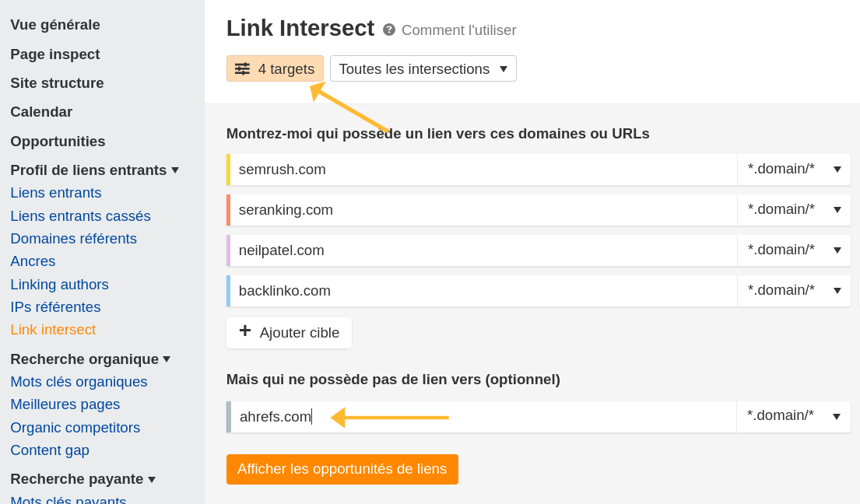Click the help icon beside Link Intersect title
Screen dimensions: 860x504
pyautogui.click(x=388, y=30)
